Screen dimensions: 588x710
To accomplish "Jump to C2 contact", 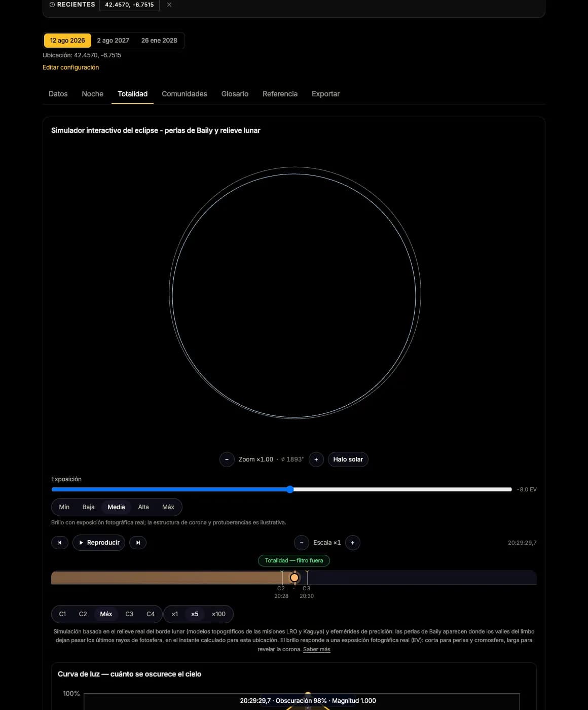I will pos(83,614).
